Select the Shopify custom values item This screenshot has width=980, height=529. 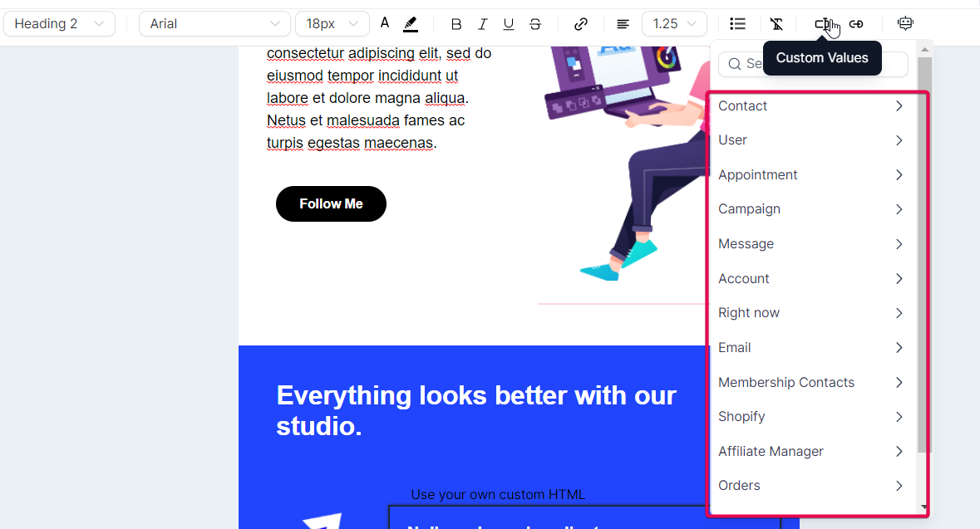810,417
